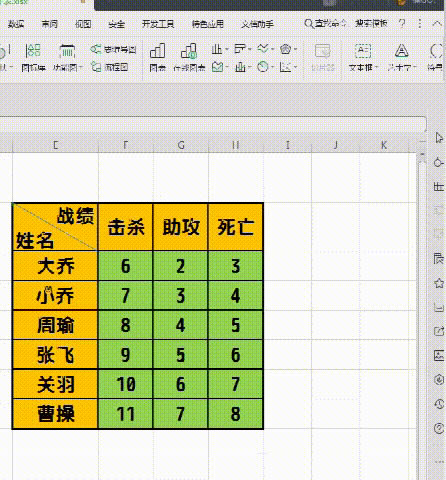The width and height of the screenshot is (446, 480).
Task: Insert a 思维导图 mind map
Action: (113, 50)
